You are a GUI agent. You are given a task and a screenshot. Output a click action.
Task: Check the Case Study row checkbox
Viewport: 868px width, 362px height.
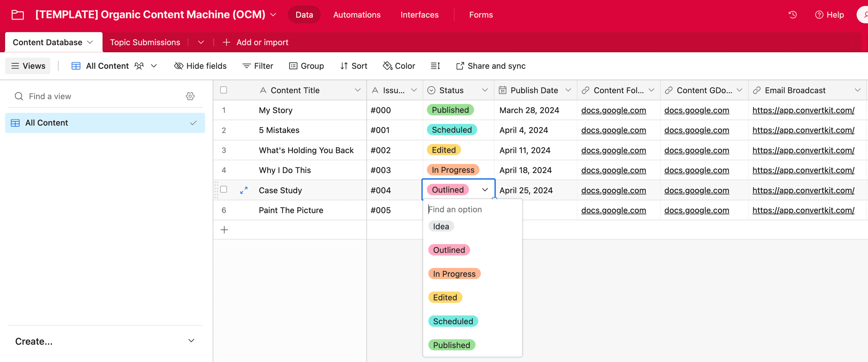(224, 189)
